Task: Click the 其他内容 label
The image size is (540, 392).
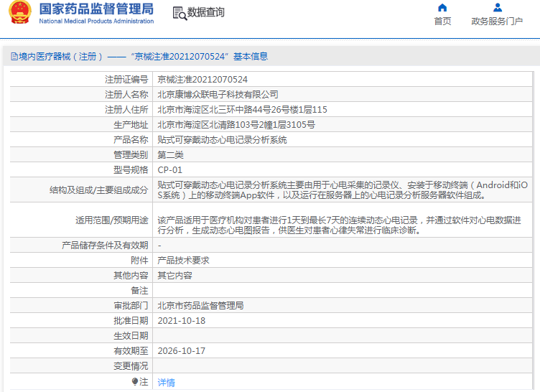Action: pos(131,276)
